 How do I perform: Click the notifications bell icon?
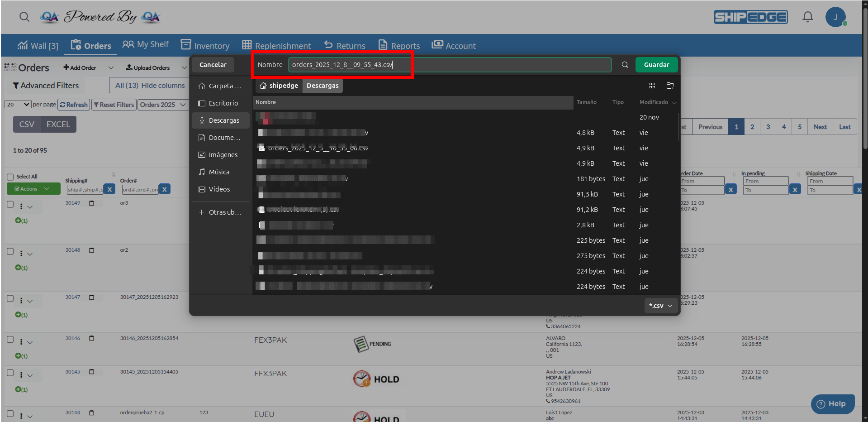(807, 17)
